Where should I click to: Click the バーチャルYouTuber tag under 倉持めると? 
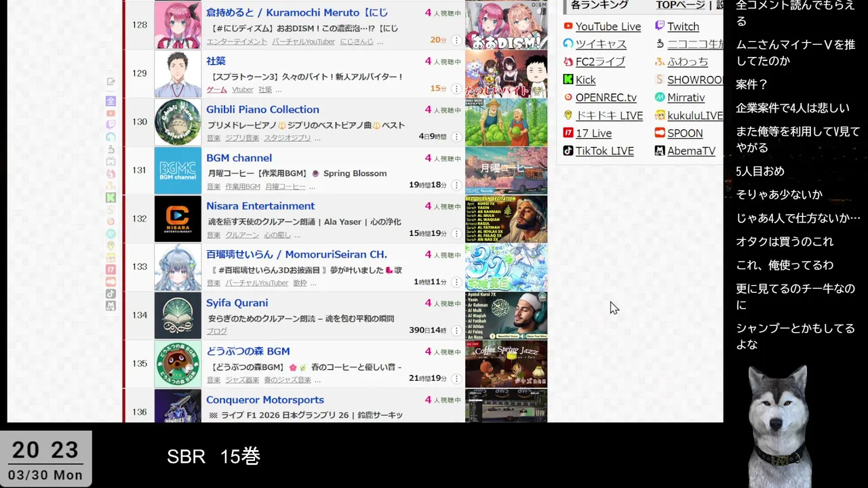pyautogui.click(x=304, y=41)
